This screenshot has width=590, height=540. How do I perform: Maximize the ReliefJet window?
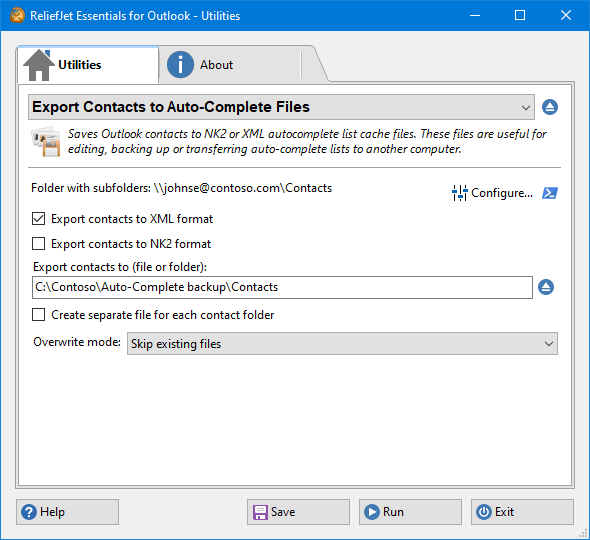pyautogui.click(x=520, y=15)
